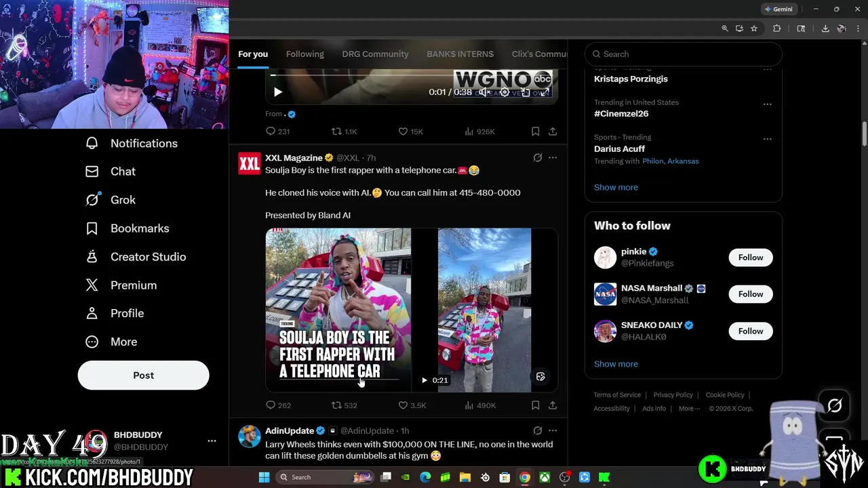The image size is (868, 488).
Task: Open XXL Magazine profile avatar
Action: click(249, 163)
